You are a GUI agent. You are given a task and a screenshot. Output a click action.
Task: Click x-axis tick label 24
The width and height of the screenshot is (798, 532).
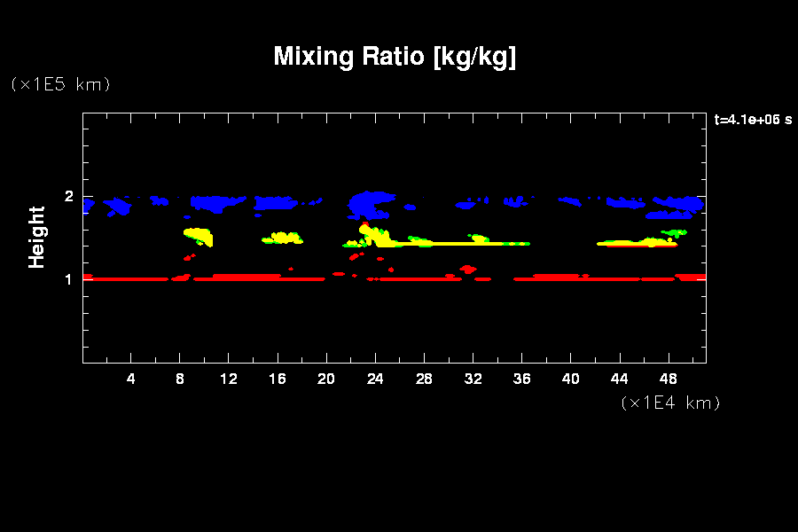pyautogui.click(x=375, y=379)
